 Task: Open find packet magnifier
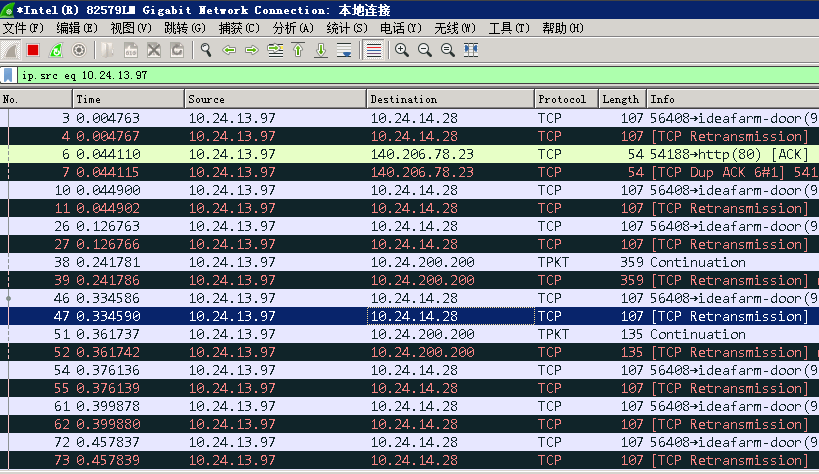[206, 50]
